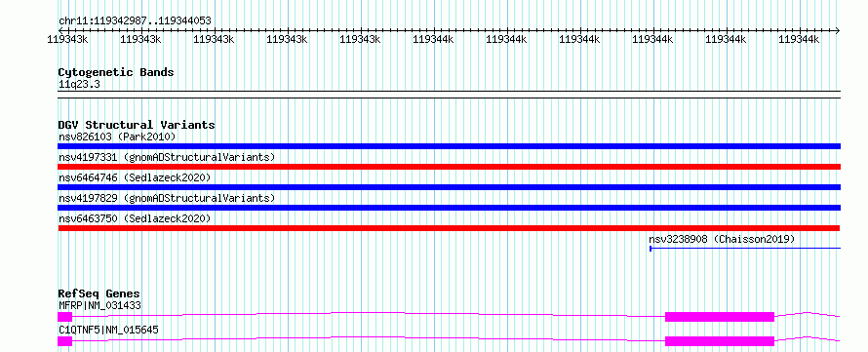Open the MFRP|NM_031433 gene label
The height and width of the screenshot is (352, 868).
(x=99, y=305)
